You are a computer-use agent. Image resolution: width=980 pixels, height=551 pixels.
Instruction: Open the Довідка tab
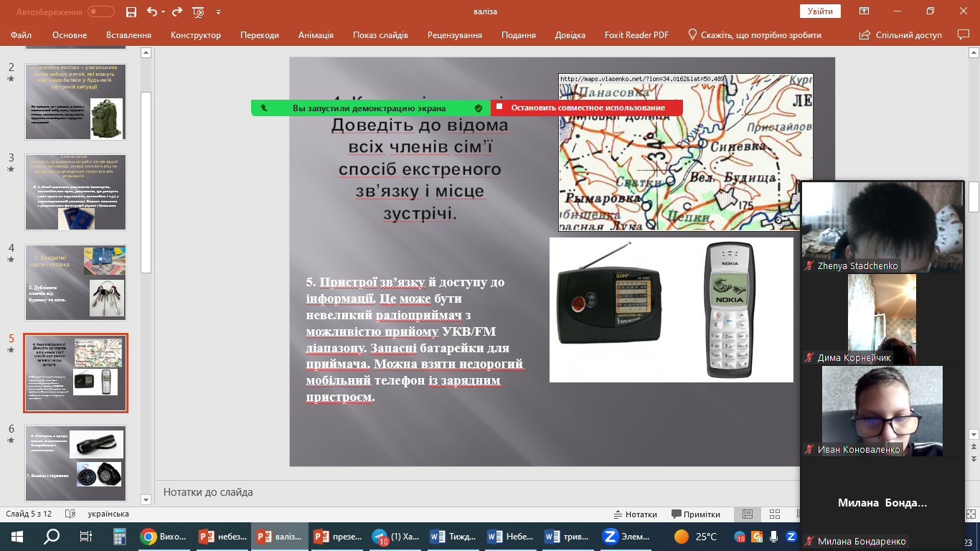[570, 34]
